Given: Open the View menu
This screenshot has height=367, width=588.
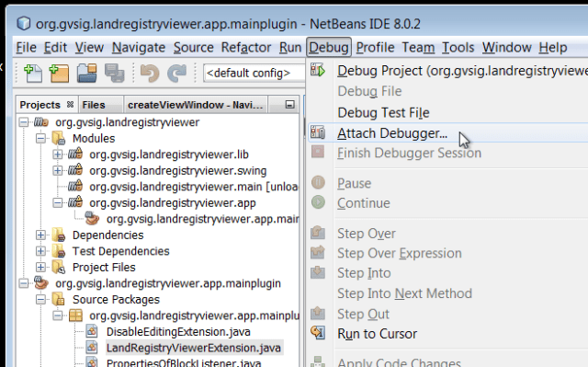Looking at the screenshot, I should pos(89,48).
